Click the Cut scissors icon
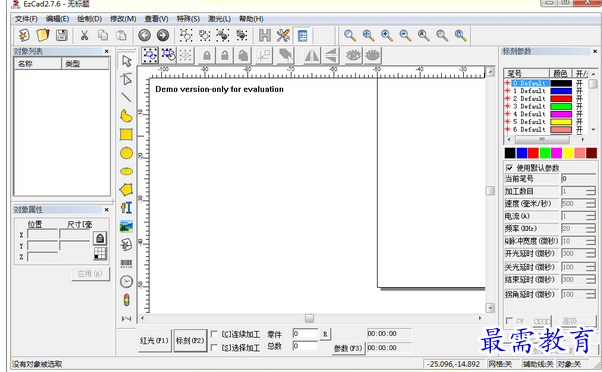The height and width of the screenshot is (372, 602). 84,35
